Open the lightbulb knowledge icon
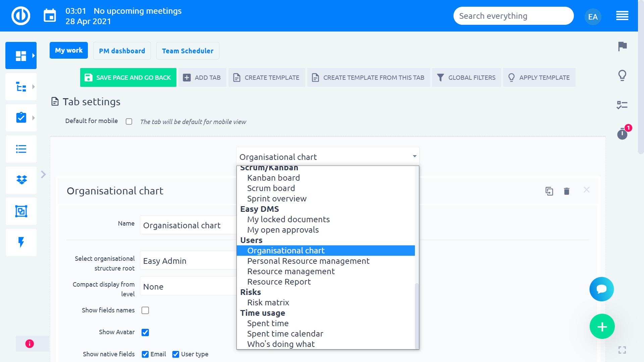The width and height of the screenshot is (644, 362). point(622,75)
